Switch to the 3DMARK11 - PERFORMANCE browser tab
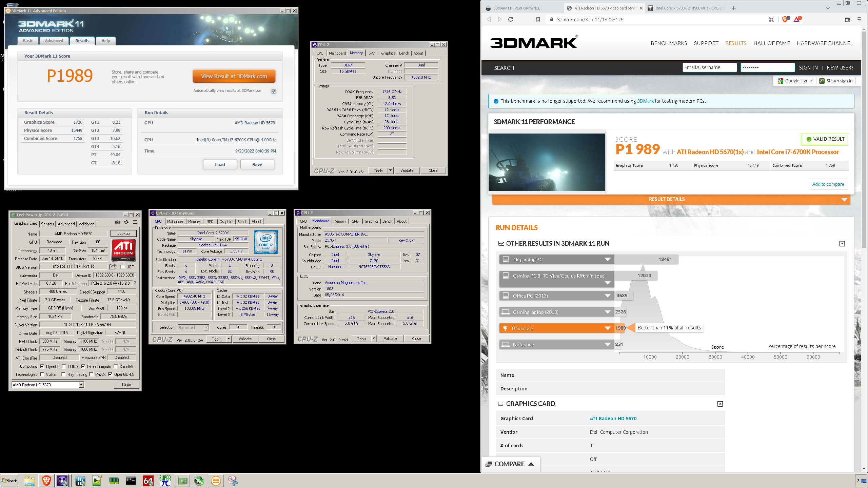This screenshot has width=868, height=488. click(x=522, y=8)
